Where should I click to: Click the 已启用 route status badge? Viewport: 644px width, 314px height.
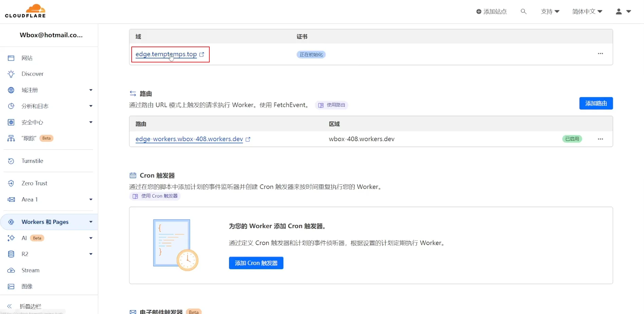[x=572, y=139]
